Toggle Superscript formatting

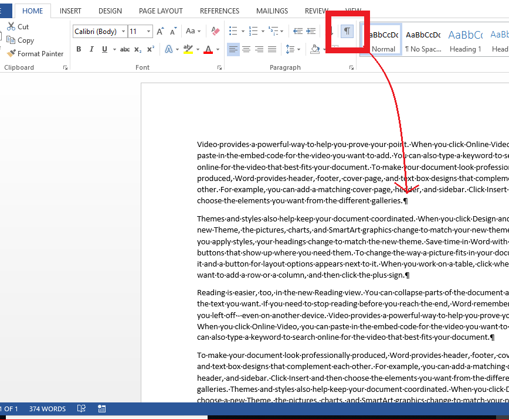click(x=151, y=49)
